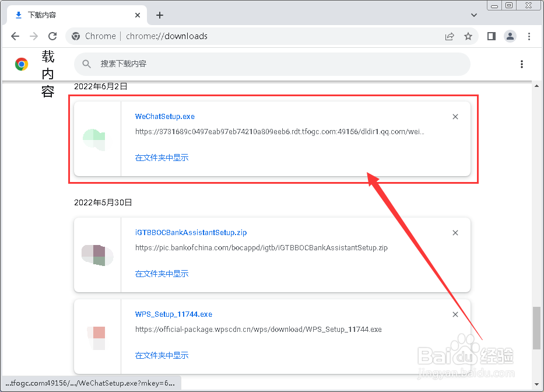The width and height of the screenshot is (544, 392).
Task: Click the Chrome site info icon in address bar
Action: pyautogui.click(x=76, y=36)
